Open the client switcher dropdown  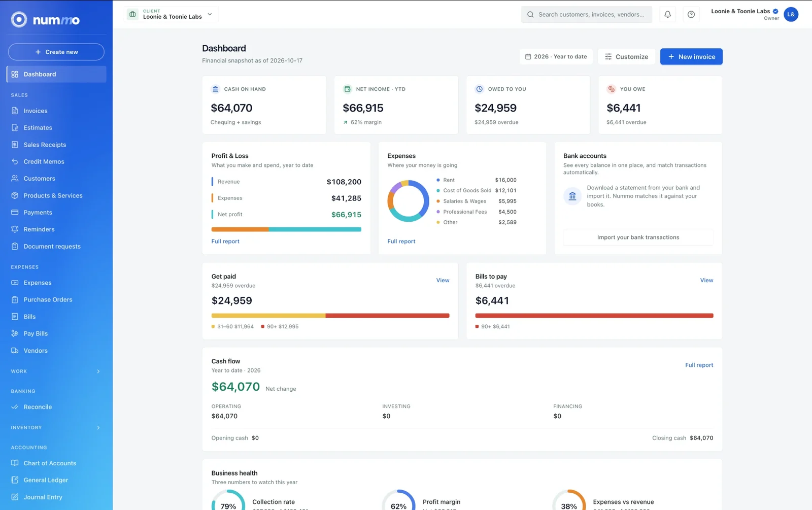(x=172, y=14)
